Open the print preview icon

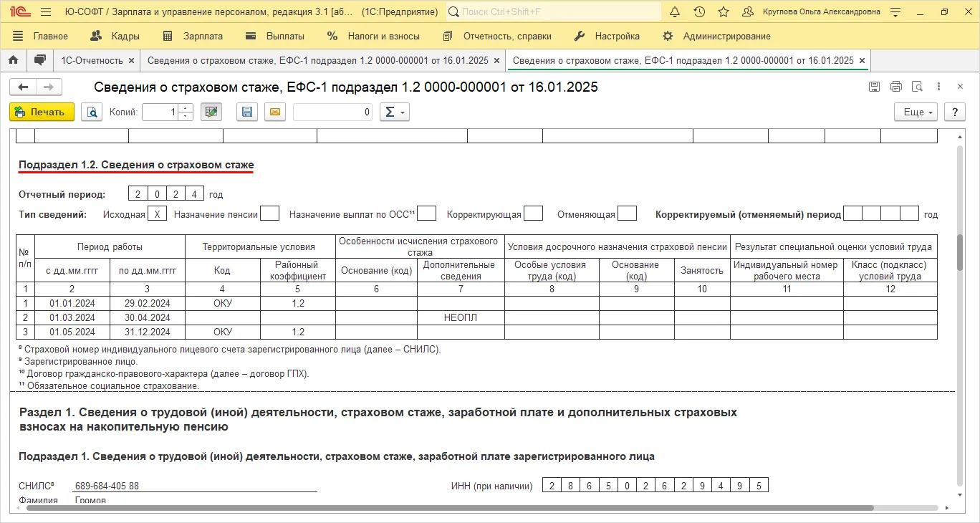coord(92,112)
